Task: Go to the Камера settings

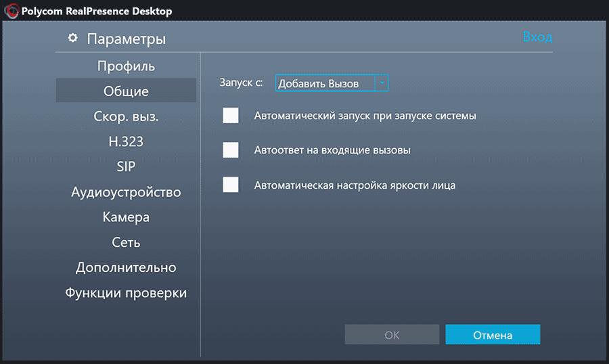Action: [126, 217]
